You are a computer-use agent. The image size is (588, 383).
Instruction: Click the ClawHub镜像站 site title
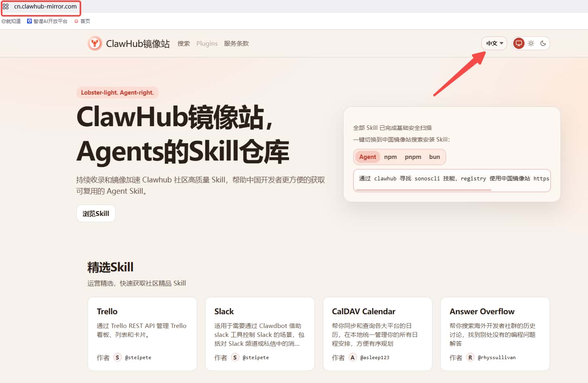[x=138, y=43]
